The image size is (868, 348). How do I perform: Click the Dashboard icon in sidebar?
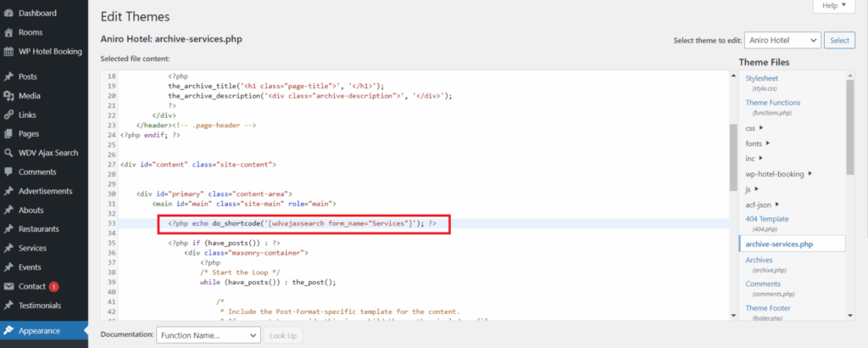click(x=8, y=14)
